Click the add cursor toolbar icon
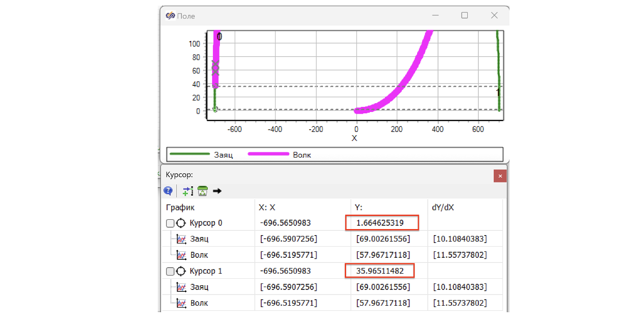This screenshot has height=328, width=644. pyautogui.click(x=187, y=190)
